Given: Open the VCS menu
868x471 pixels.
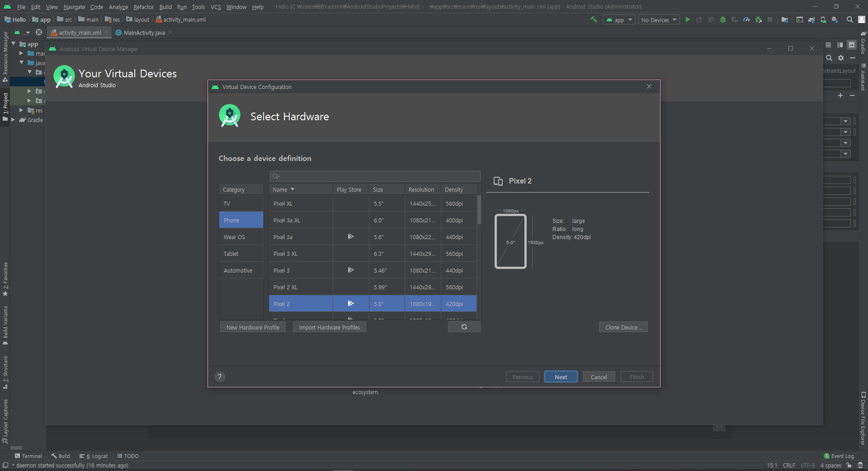Looking at the screenshot, I should (x=216, y=7).
